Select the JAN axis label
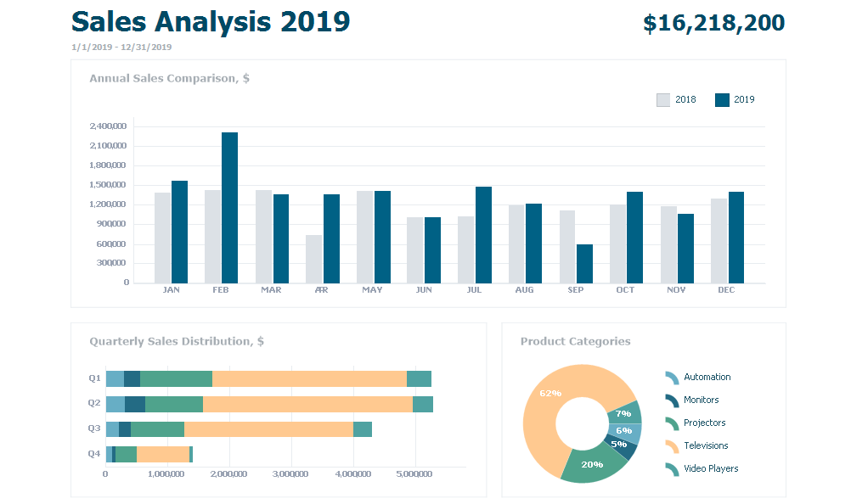Screen dimensions: 851x504 click(x=172, y=289)
